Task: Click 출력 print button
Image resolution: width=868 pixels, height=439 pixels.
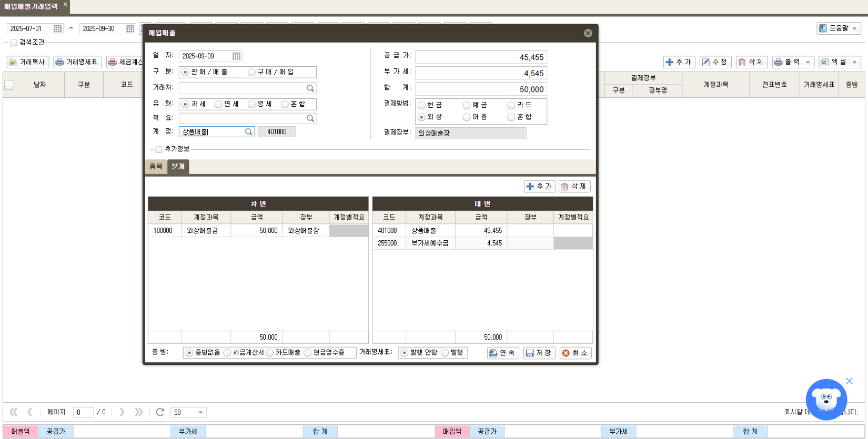Action: (x=787, y=62)
